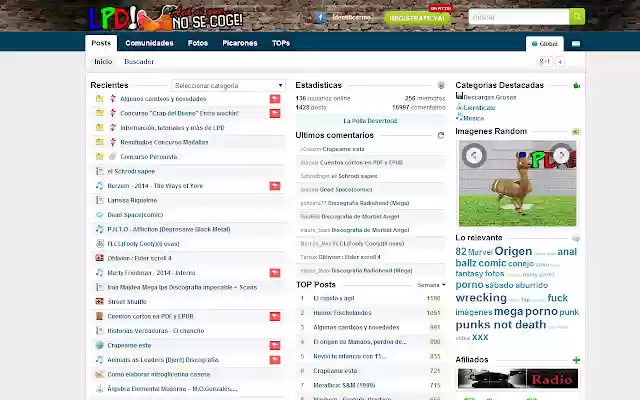Open Resultados Concurso Medallas post
The width and height of the screenshot is (640, 400).
[x=164, y=142]
